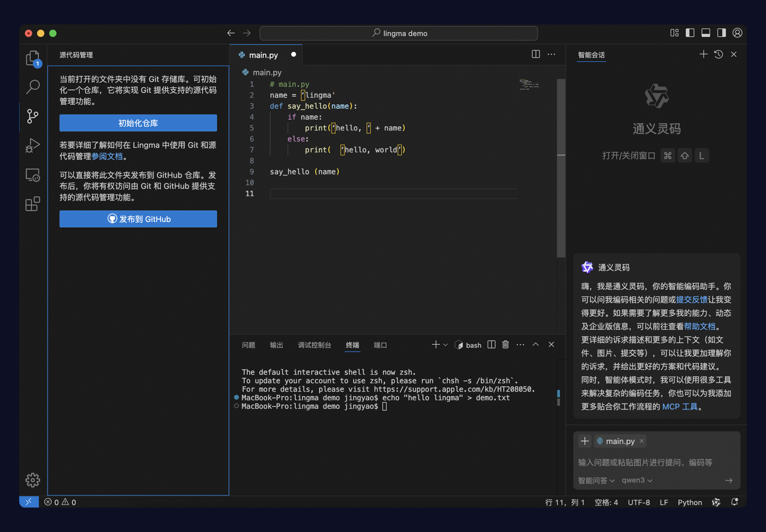Go forward with the navigation arrow

click(247, 33)
